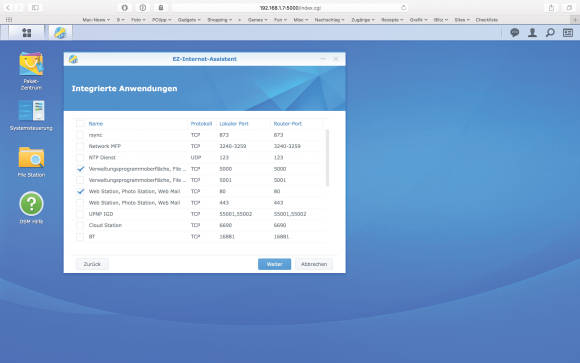Expand the Mac-News bookmarks folder
Screen dimensions: 580x363
(x=96, y=20)
